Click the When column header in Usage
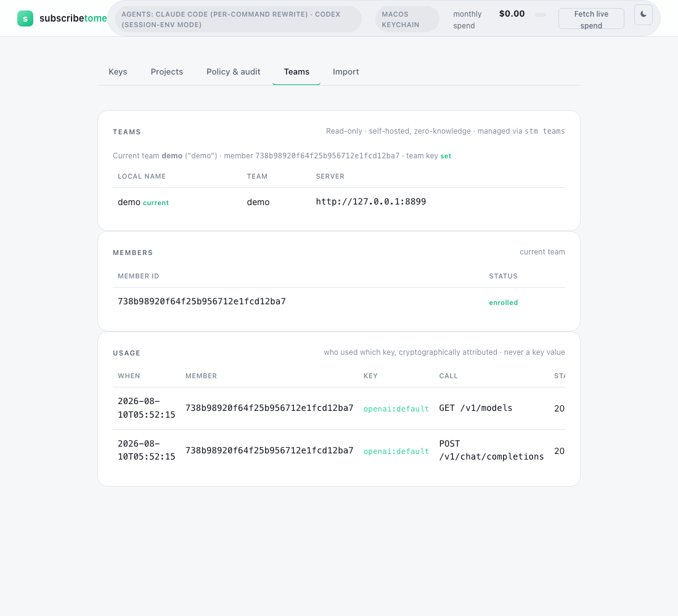The width and height of the screenshot is (678, 616). click(x=129, y=376)
